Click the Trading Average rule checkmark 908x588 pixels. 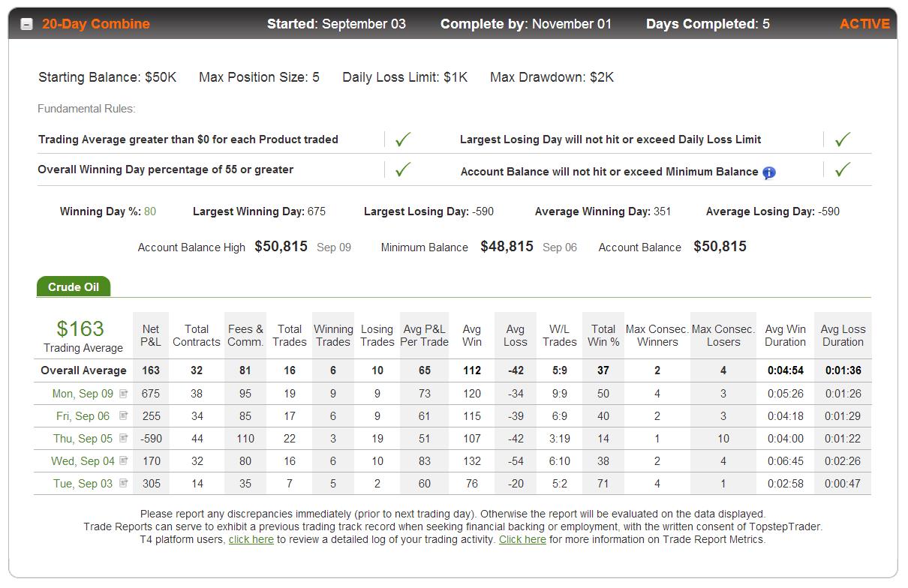[x=403, y=139]
